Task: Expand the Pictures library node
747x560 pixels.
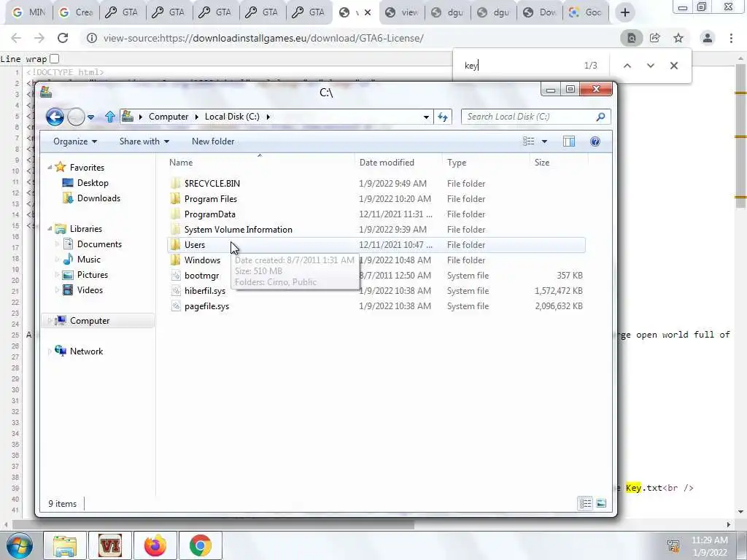Action: [x=57, y=275]
